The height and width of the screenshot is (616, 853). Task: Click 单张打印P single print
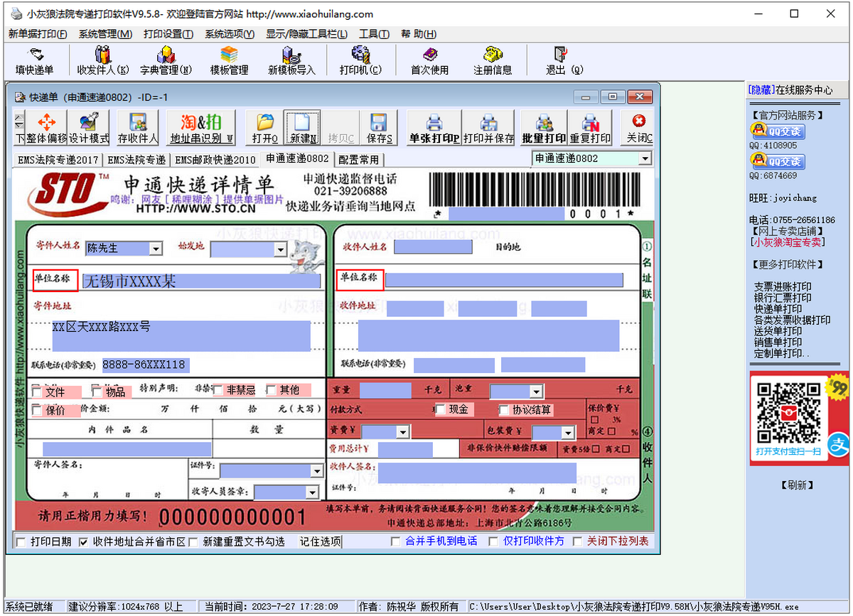(434, 129)
